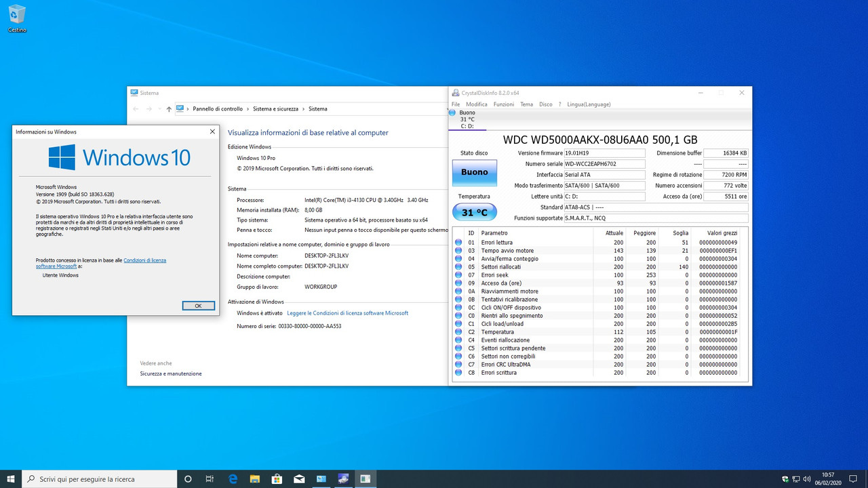
Task: Click the firmware version field 19.01H19
Action: click(605, 153)
